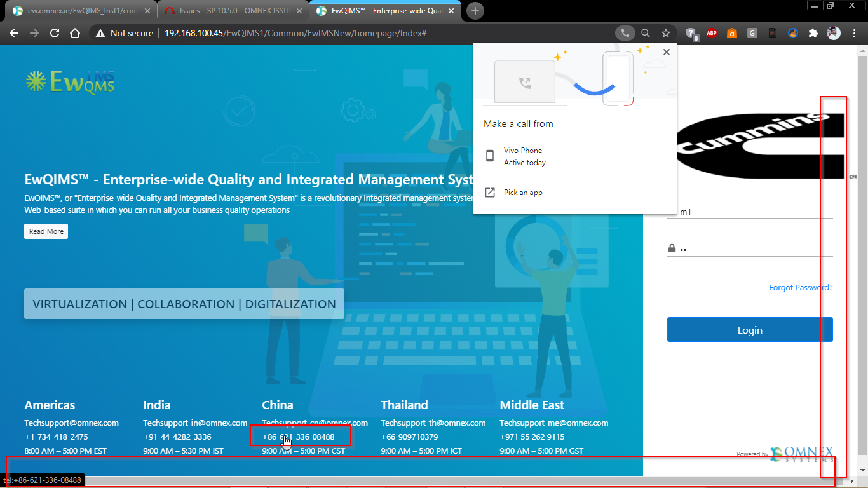Click the username input field
This screenshot has height=488, width=868.
coord(750,212)
